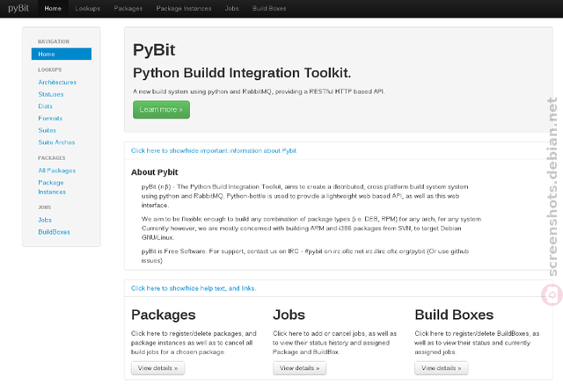Open the Architectures lookup link
The image size is (563, 392).
tap(57, 82)
